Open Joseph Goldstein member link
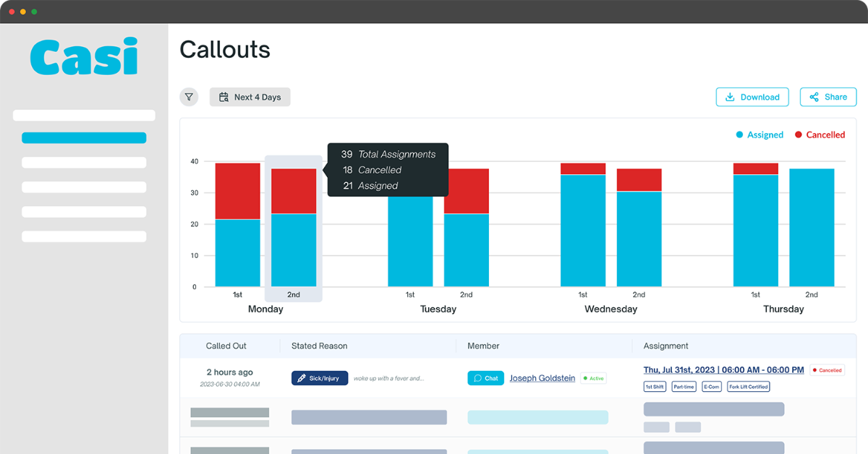 542,378
